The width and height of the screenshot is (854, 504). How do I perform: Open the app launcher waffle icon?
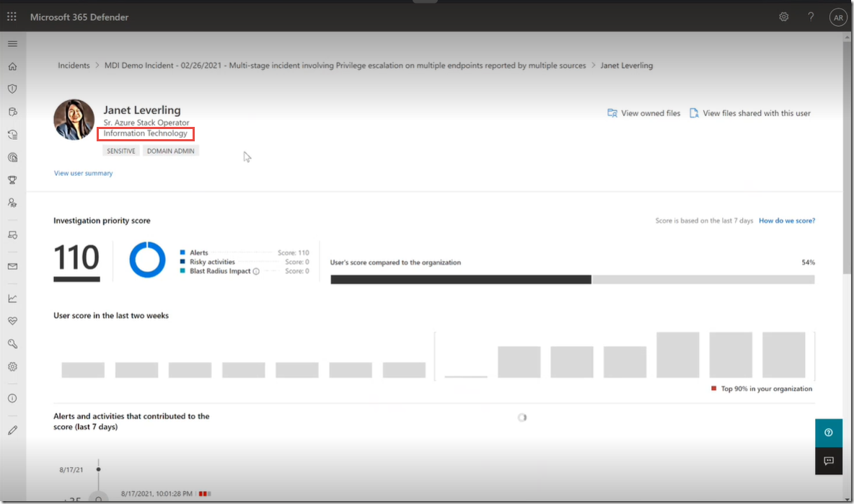click(x=12, y=17)
